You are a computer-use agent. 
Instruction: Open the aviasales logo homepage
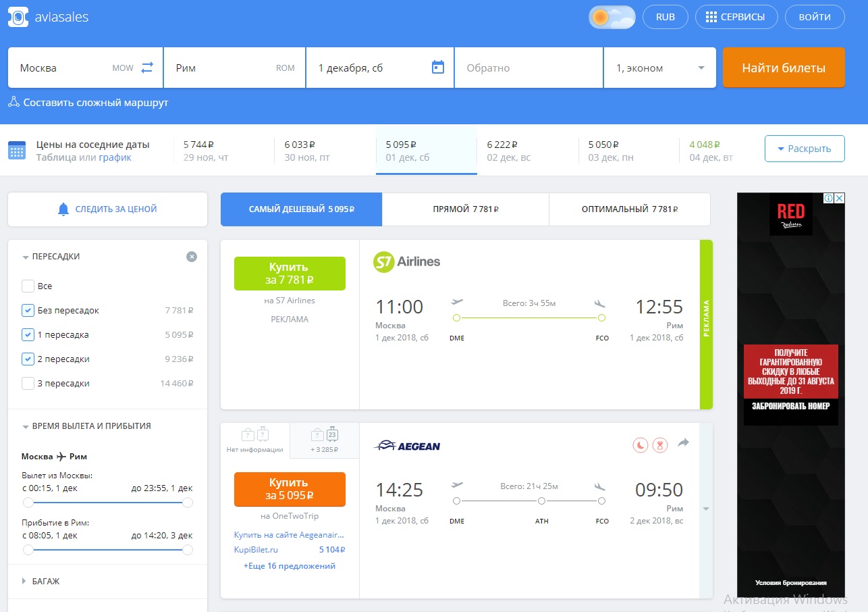click(x=48, y=17)
